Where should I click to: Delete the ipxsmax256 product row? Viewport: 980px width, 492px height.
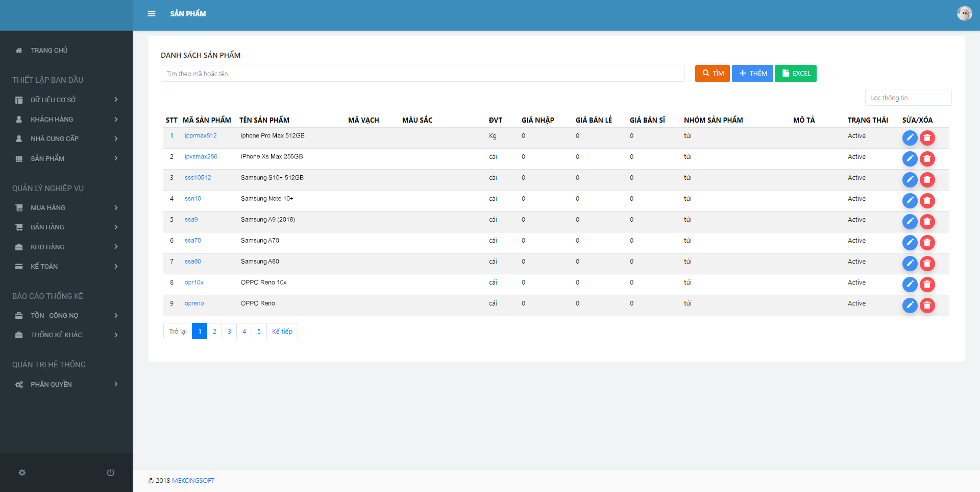927,159
